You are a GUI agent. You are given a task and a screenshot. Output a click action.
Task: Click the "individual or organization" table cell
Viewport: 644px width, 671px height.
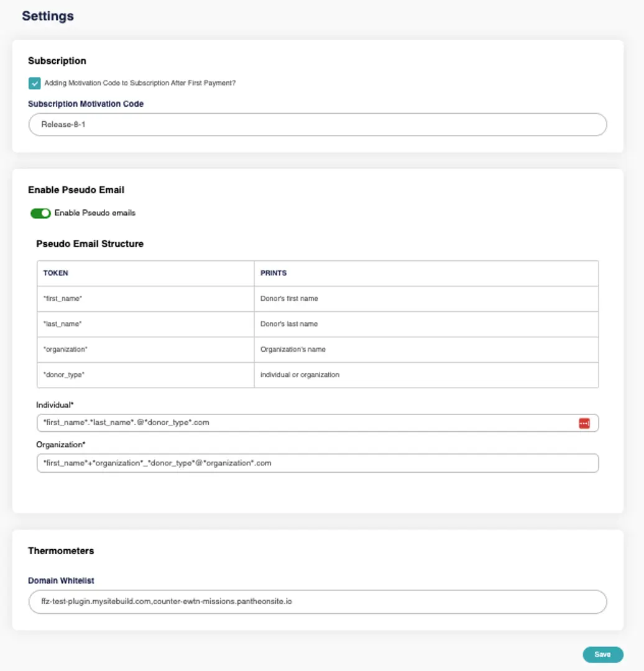tap(300, 375)
